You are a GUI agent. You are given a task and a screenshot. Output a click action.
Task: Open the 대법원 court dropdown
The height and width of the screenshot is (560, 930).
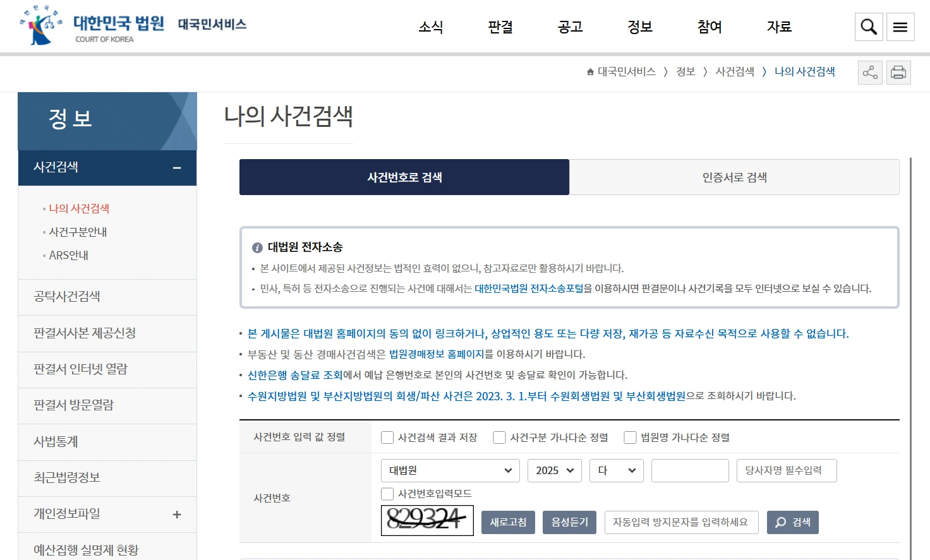click(x=450, y=471)
